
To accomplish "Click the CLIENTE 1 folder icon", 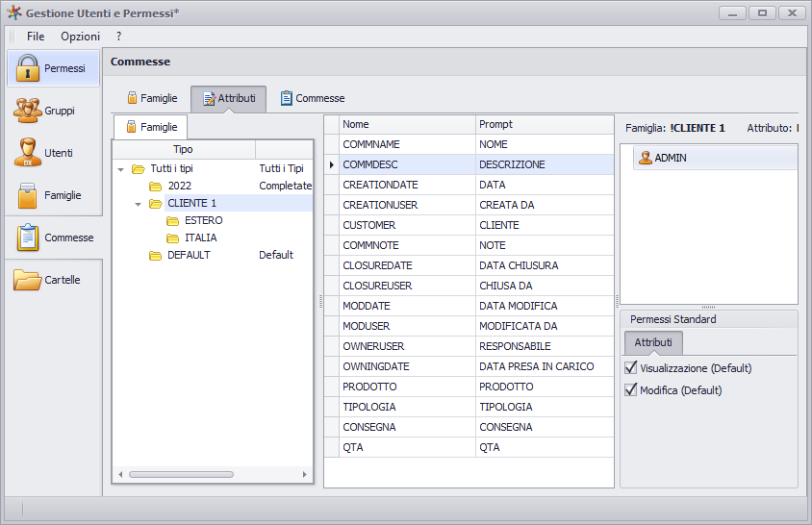I will 155,204.
